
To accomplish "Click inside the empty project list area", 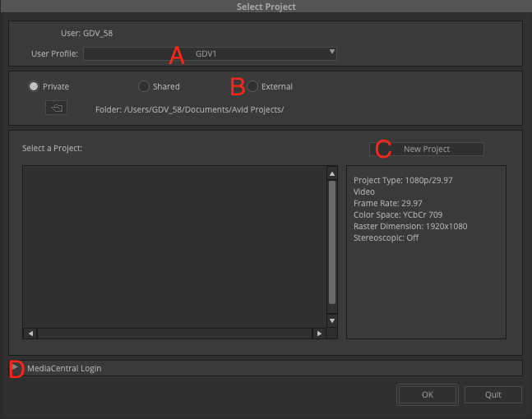I will [x=175, y=246].
